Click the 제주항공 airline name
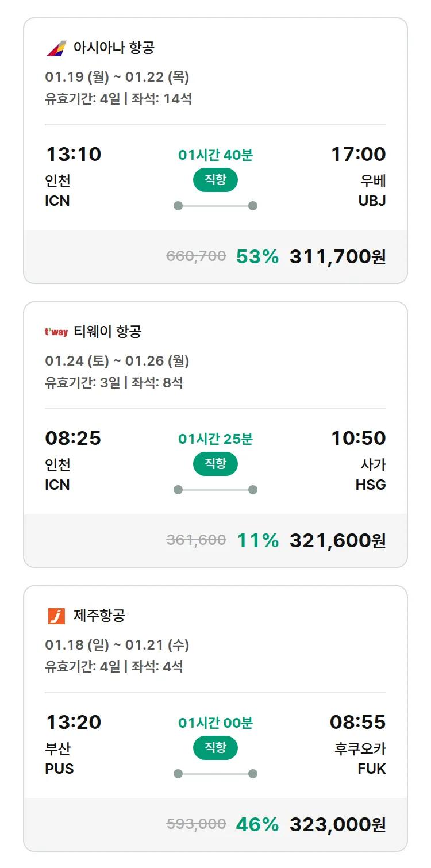The image size is (431, 868). (x=99, y=616)
